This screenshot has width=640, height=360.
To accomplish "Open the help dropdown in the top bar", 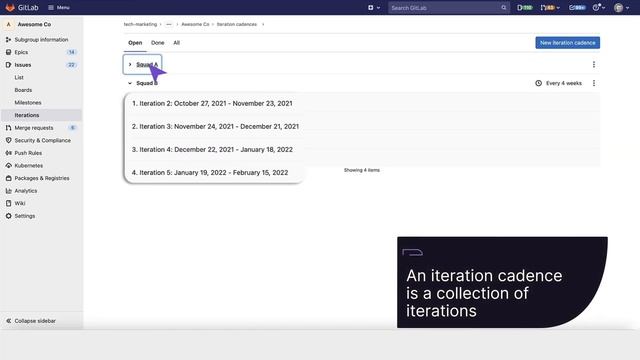I will (599, 7).
